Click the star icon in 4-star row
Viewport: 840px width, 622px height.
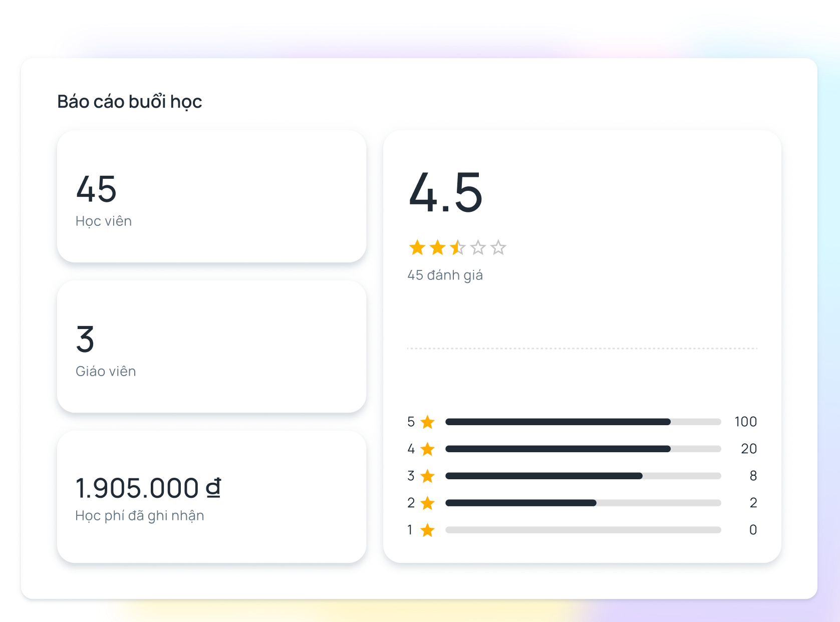[x=427, y=449]
